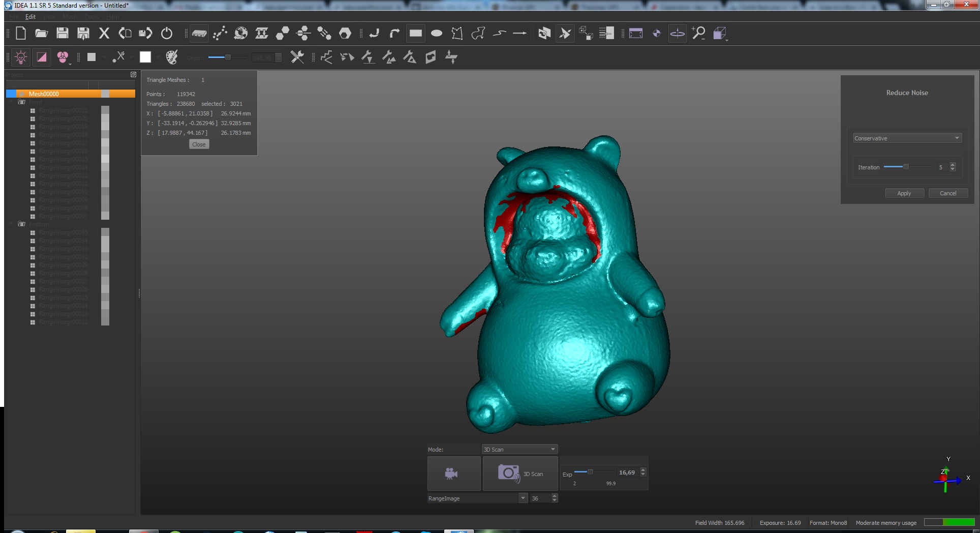The image size is (980, 533).
Task: Redo action with the right-curving arrow
Action: (x=394, y=34)
